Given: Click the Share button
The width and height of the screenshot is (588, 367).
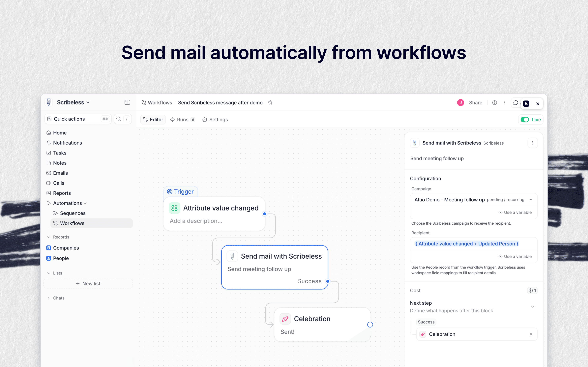Looking at the screenshot, I should pyautogui.click(x=476, y=103).
